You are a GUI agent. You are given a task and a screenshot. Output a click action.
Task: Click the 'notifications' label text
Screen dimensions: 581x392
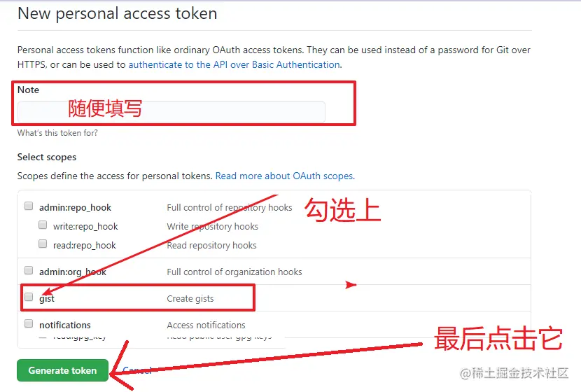65,325
